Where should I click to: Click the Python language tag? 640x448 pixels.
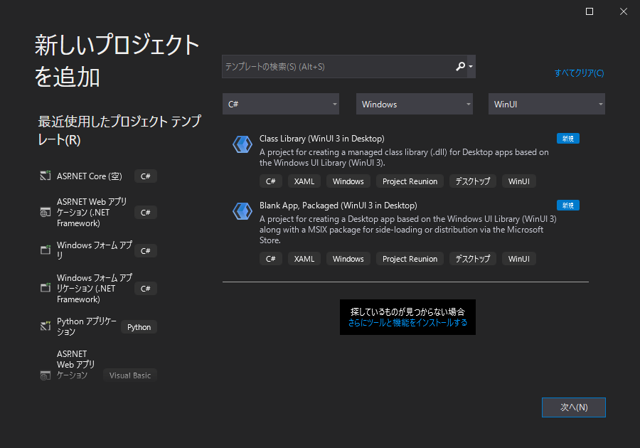click(x=139, y=327)
